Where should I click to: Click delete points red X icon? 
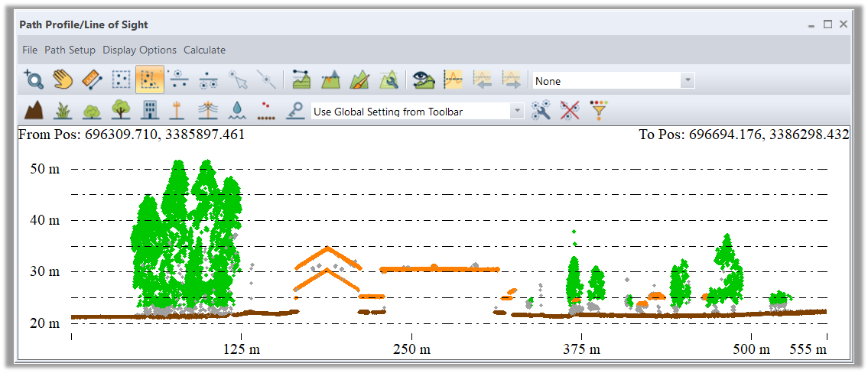click(570, 110)
